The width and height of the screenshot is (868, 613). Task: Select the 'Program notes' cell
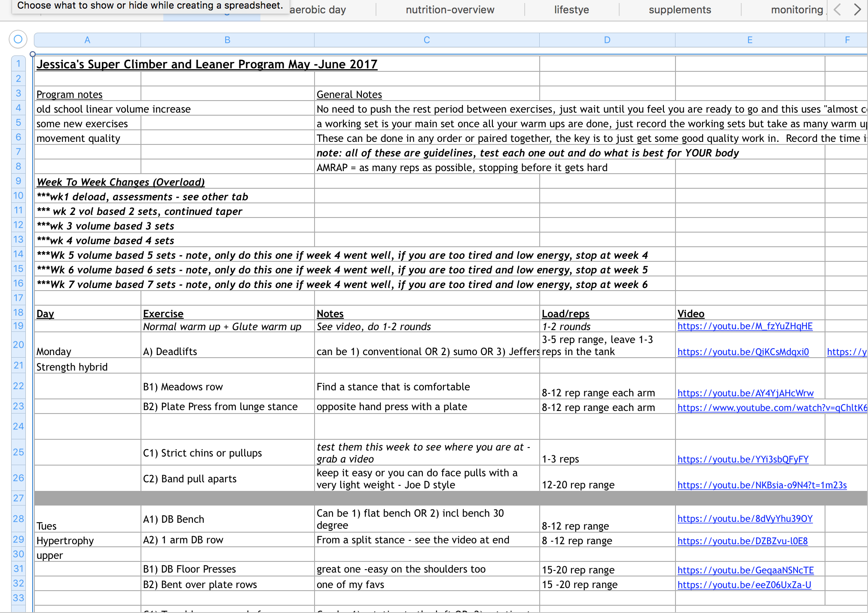tap(87, 94)
